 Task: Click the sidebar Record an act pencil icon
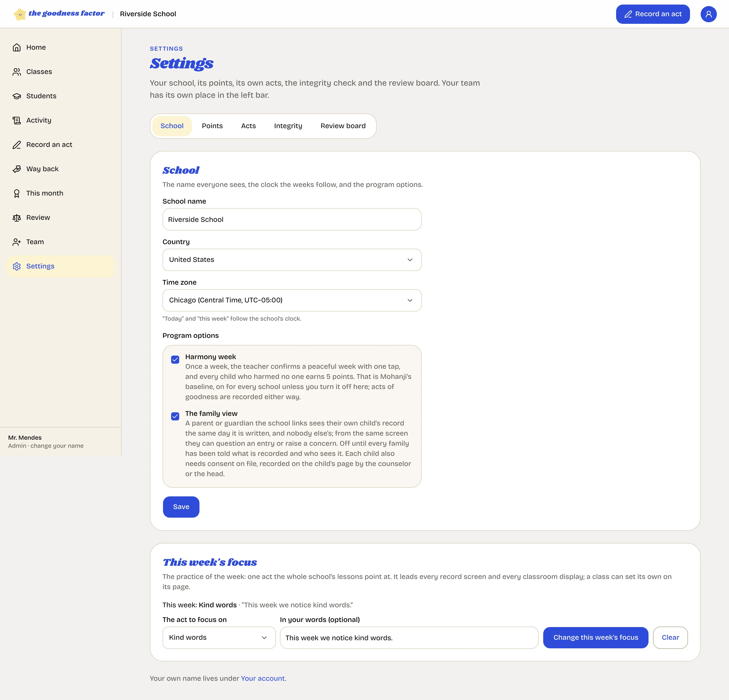click(x=17, y=145)
